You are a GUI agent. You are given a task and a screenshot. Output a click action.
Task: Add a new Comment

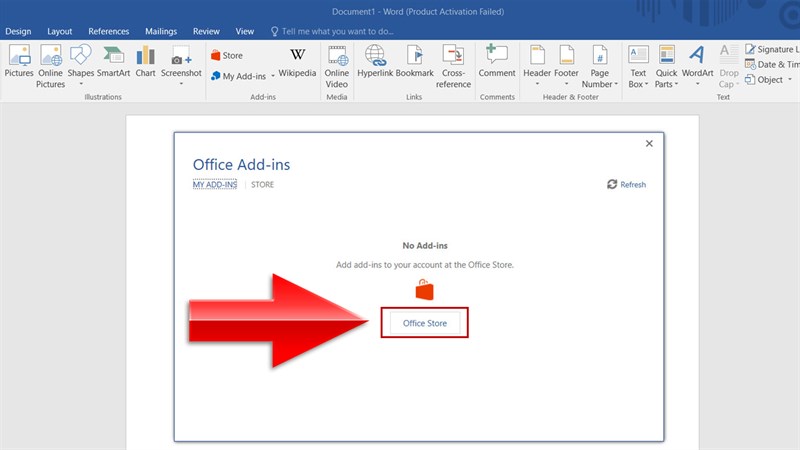497,61
